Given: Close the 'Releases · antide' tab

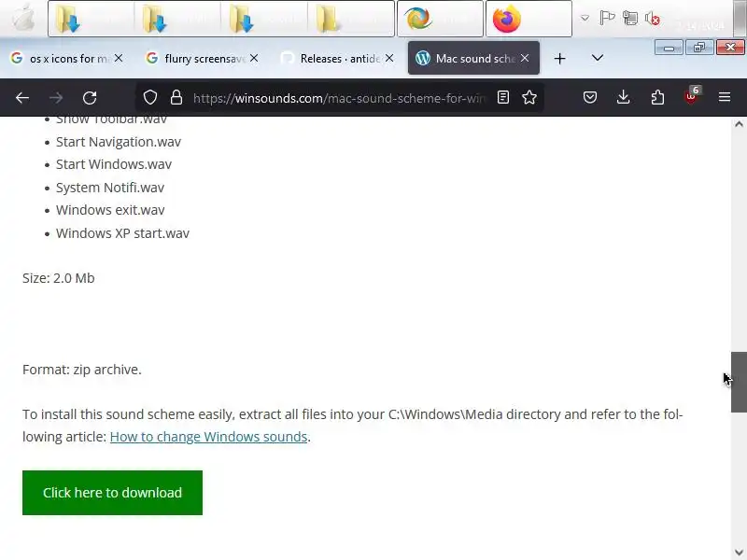Looking at the screenshot, I should [x=389, y=58].
